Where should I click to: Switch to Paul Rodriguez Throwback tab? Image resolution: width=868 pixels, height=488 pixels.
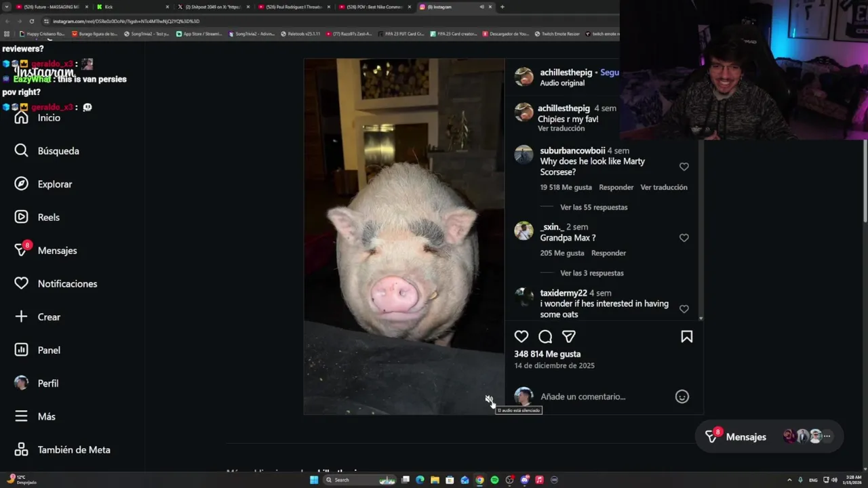pos(294,7)
